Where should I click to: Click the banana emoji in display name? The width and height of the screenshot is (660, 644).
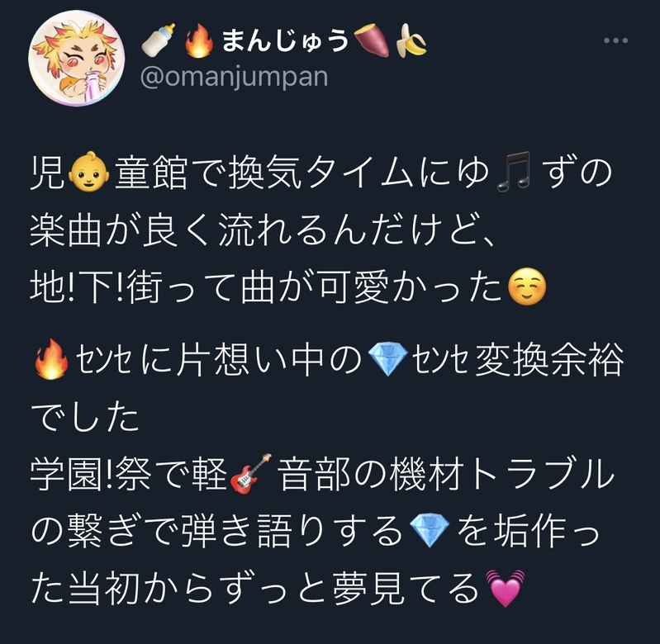click(411, 40)
